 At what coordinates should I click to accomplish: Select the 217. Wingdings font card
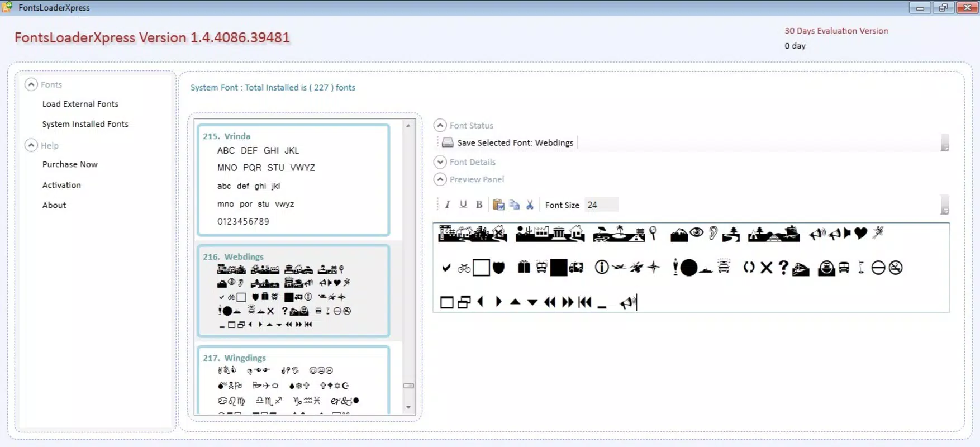click(293, 380)
